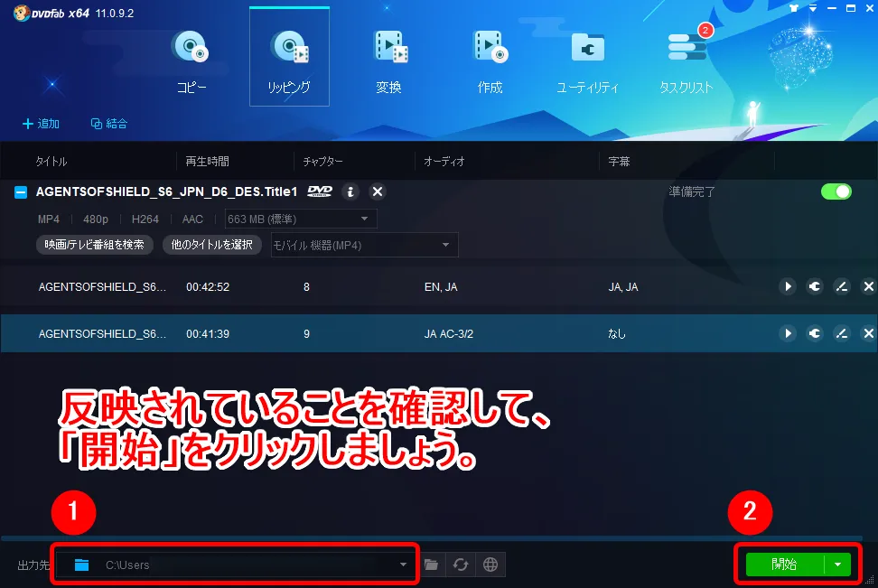The width and height of the screenshot is (878, 588).
Task: Click the JA, JA subtitle cell
Action: pyautogui.click(x=623, y=286)
